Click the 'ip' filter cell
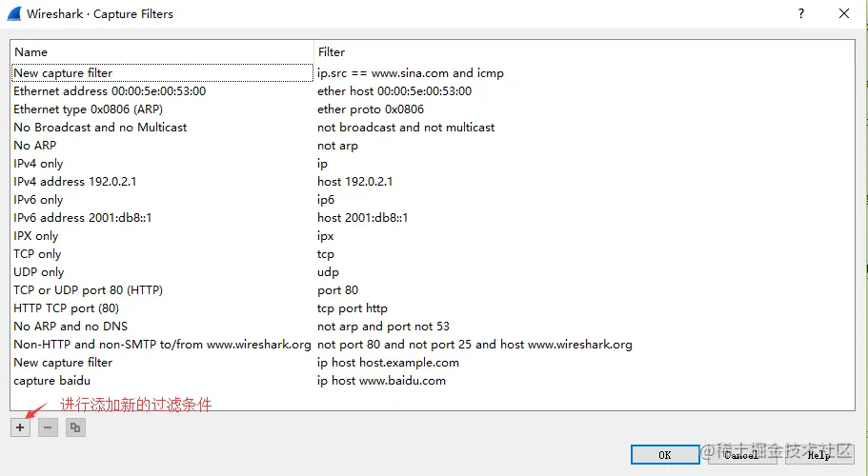The width and height of the screenshot is (868, 476). [322, 164]
